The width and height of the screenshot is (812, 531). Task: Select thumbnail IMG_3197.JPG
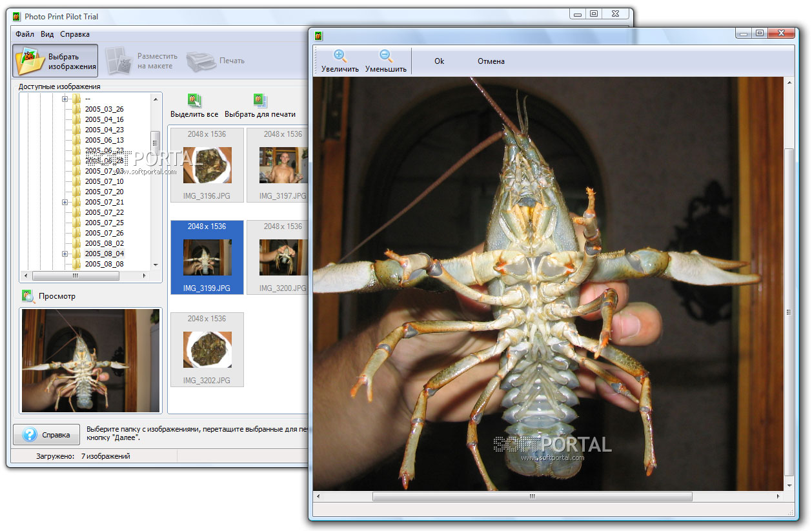[278, 165]
